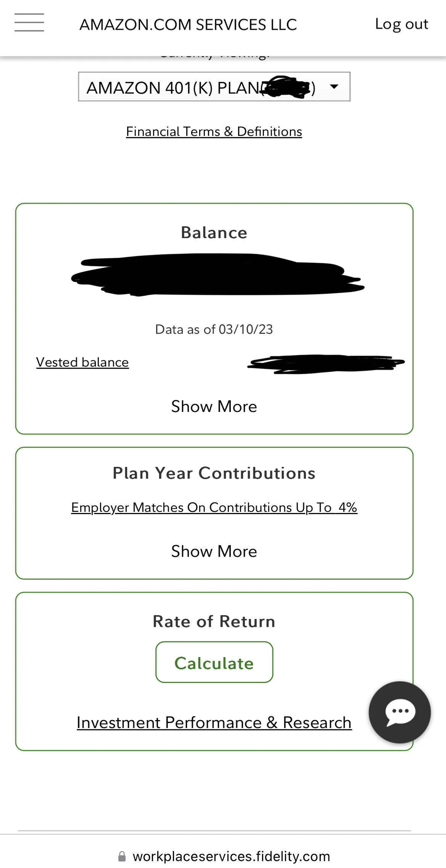Open Financial Terms & Definitions link

pos(214,132)
